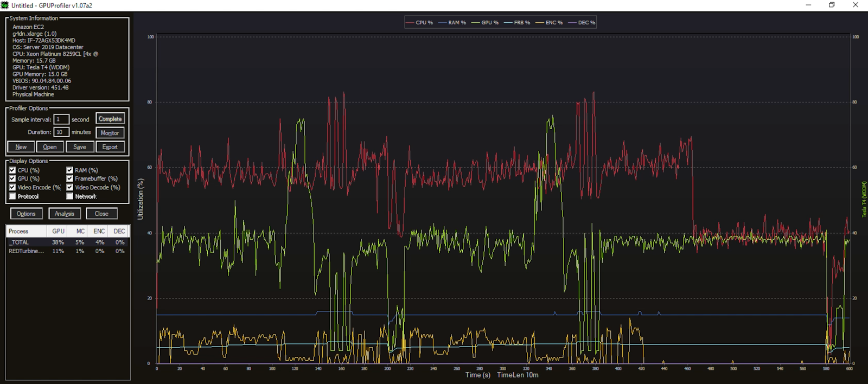Screen dimensions: 868x384
Task: Disable the Video Decode (%) checkbox
Action: pyautogui.click(x=70, y=188)
